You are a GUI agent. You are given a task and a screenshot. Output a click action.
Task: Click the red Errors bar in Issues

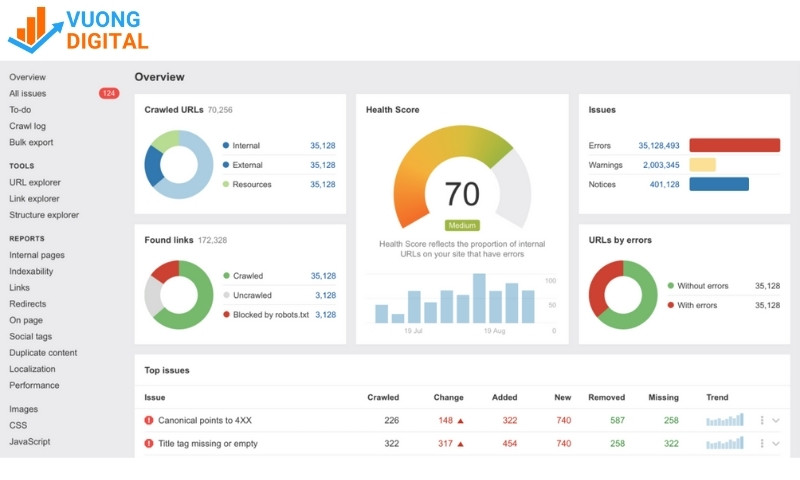click(x=734, y=145)
